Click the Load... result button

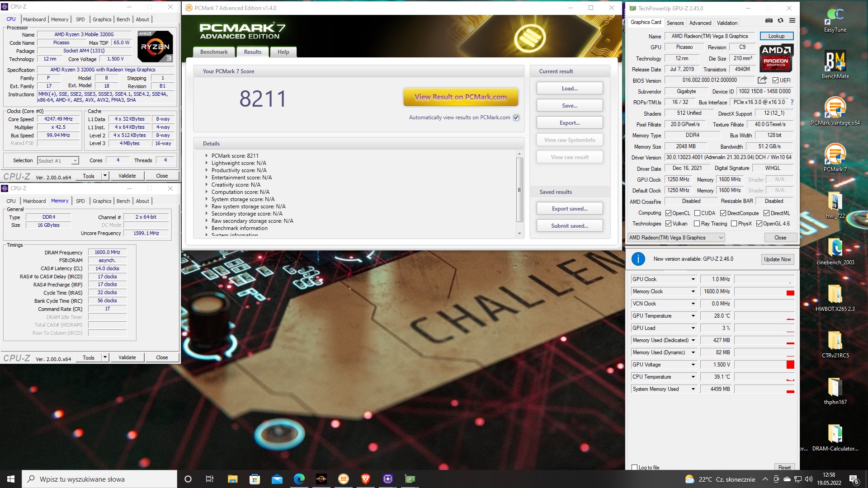tap(570, 89)
